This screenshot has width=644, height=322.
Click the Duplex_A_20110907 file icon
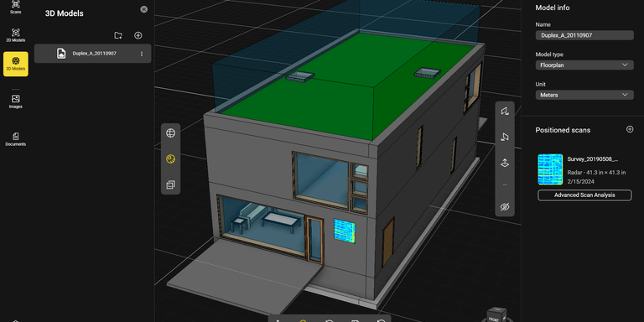(61, 54)
